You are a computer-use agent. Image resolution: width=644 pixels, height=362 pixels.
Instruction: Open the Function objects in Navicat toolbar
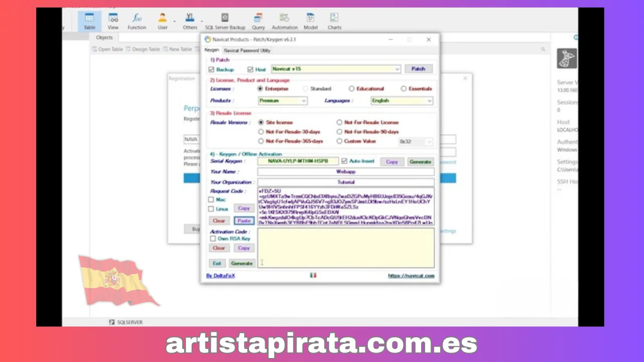pyautogui.click(x=137, y=21)
